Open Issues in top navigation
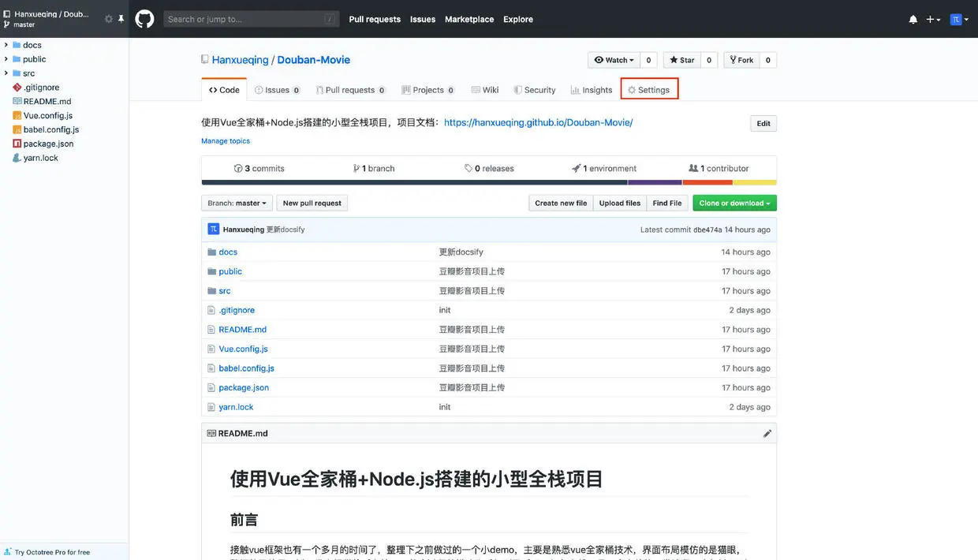The width and height of the screenshot is (978, 560). 423,19
